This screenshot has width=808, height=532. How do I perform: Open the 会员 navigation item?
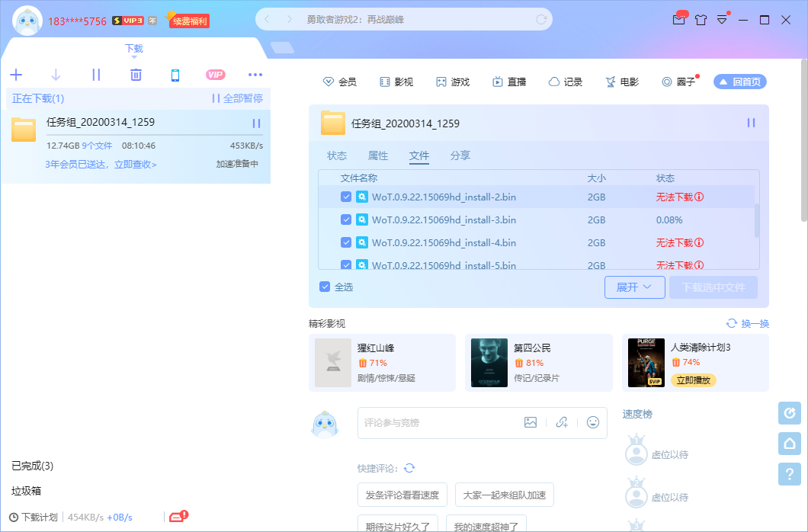click(339, 82)
